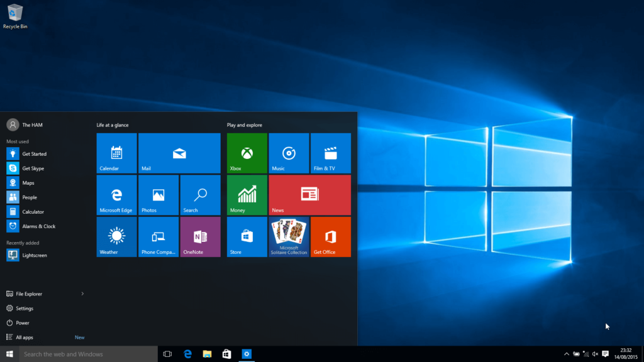The image size is (644, 362).
Task: Click the web and Windows search box
Action: pyautogui.click(x=88, y=354)
